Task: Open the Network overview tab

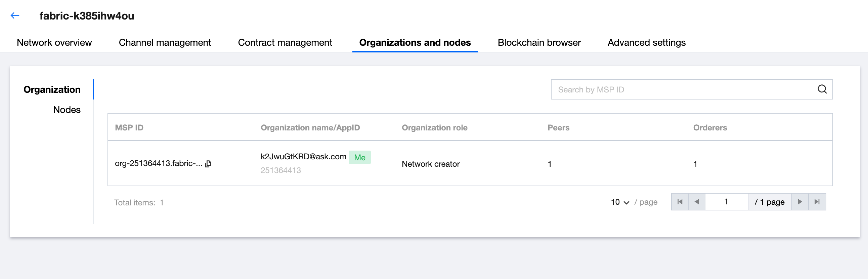Action: pos(54,42)
